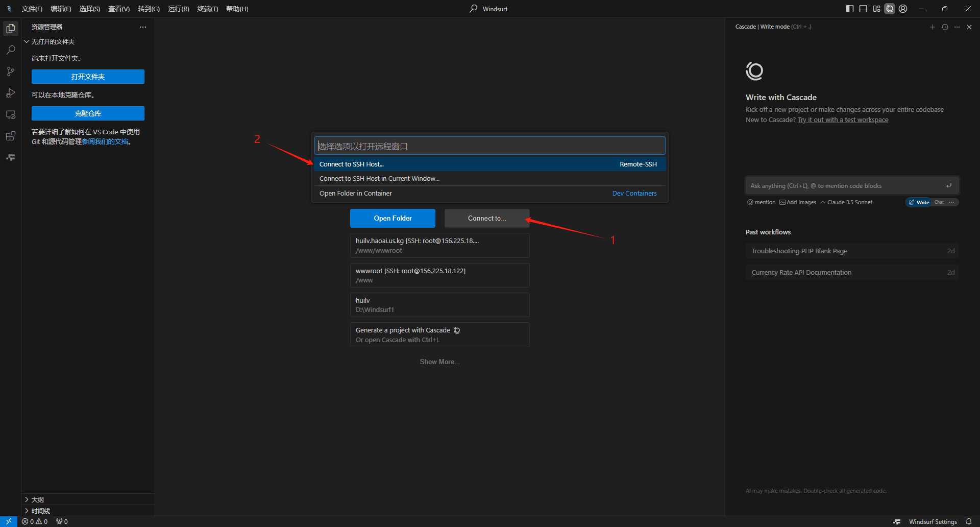Screen dimensions: 980x527
Task: Open the Extensions view
Action: click(x=11, y=136)
